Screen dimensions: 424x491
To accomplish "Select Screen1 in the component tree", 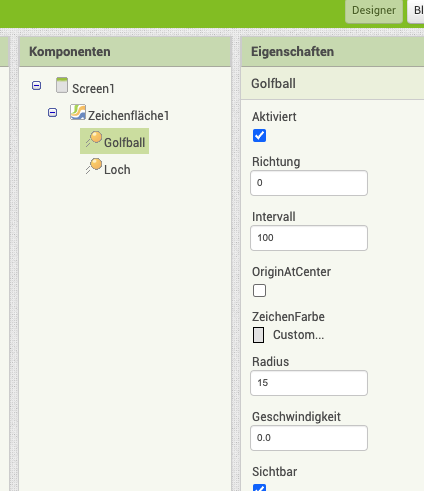I will (x=93, y=89).
